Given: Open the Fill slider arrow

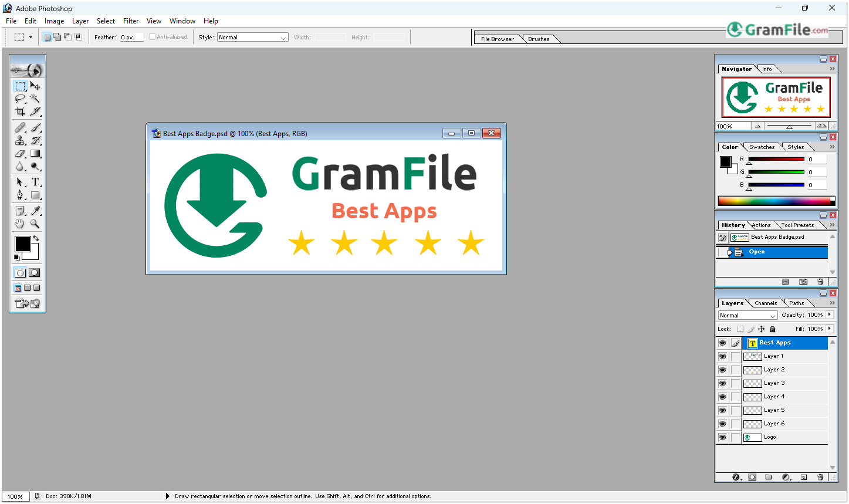Looking at the screenshot, I should [830, 329].
